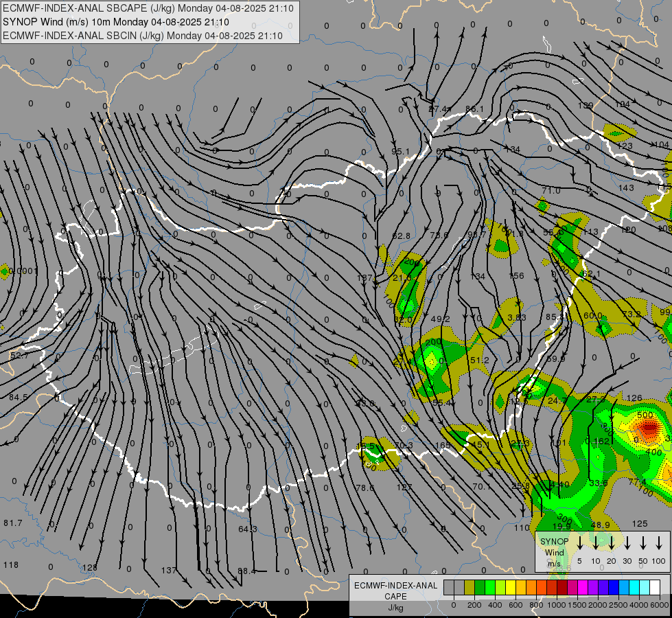This screenshot has height=618, width=672.
Task: Click the 0.0001 value at left edge
Action: tap(23, 271)
